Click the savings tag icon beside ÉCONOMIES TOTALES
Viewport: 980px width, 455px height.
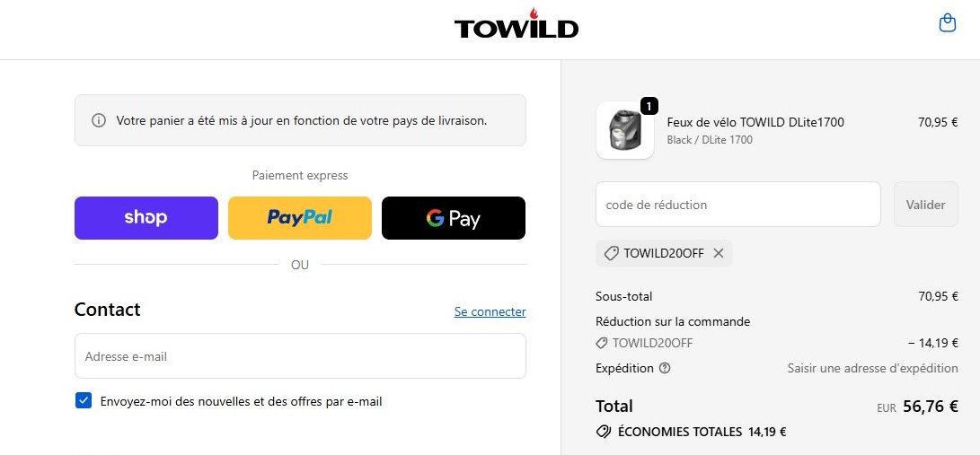coord(604,432)
